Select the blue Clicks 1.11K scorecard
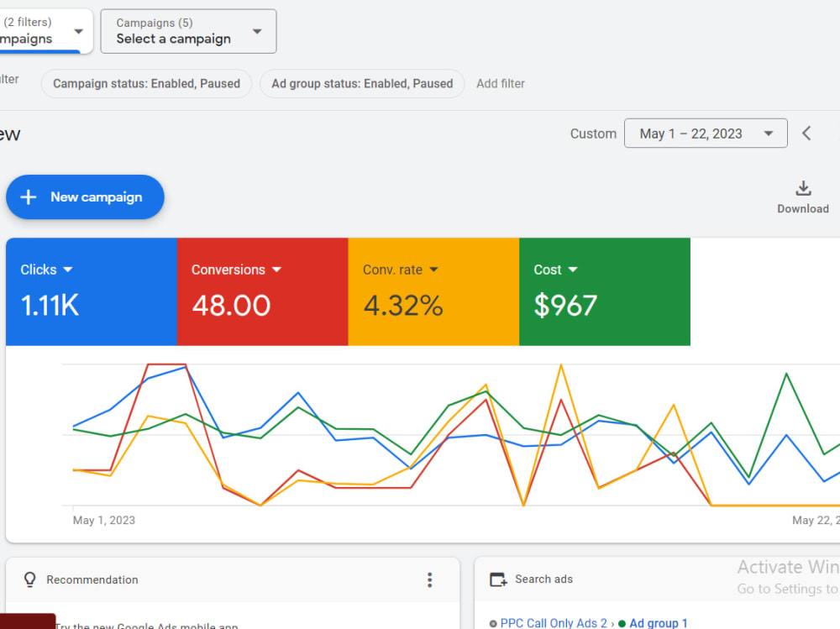The width and height of the screenshot is (840, 629). 91,292
